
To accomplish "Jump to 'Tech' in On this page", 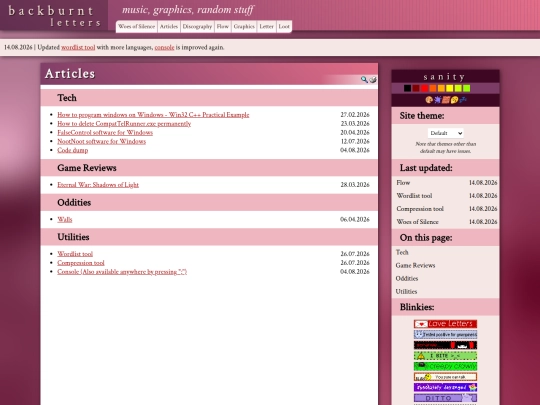I will point(402,252).
